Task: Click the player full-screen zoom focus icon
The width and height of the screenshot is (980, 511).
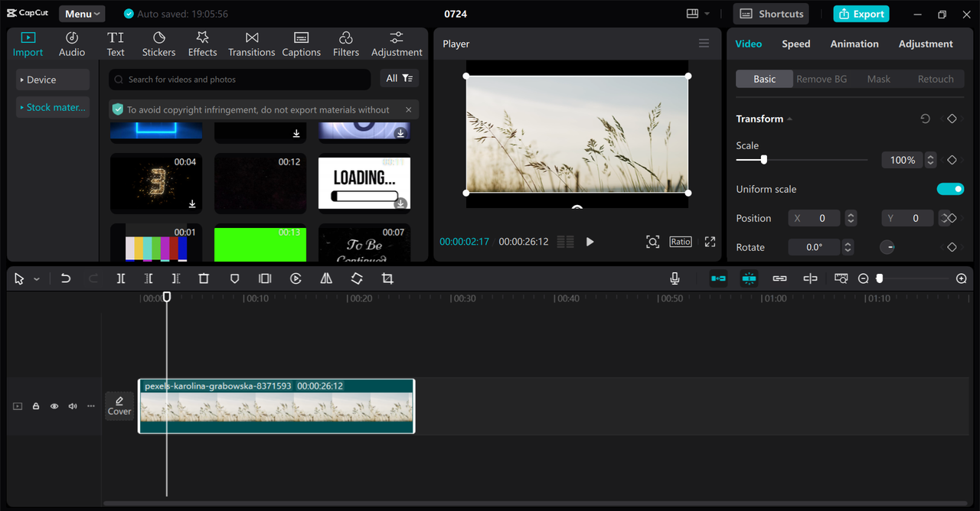Action: 652,242
